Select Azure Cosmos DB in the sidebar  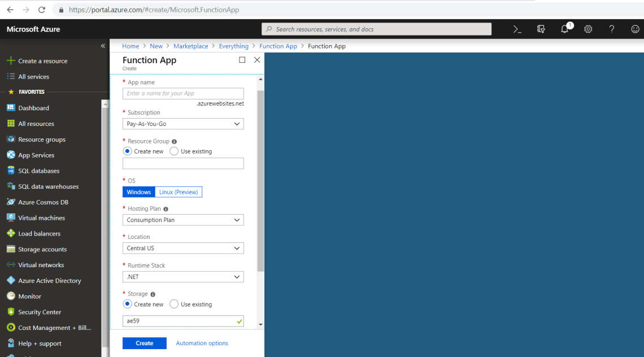43,202
